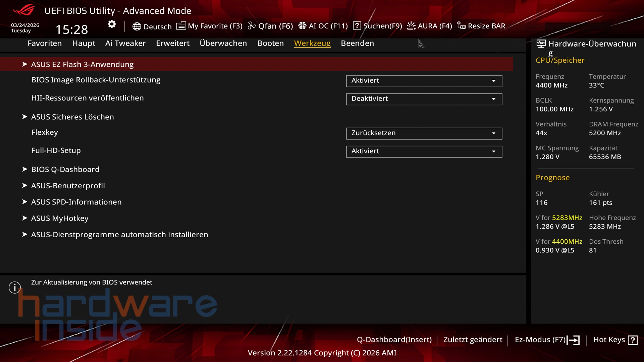Open HII-Ressourcen veröffentlichen dropdown
Image resolution: width=644 pixels, height=362 pixels.
424,99
